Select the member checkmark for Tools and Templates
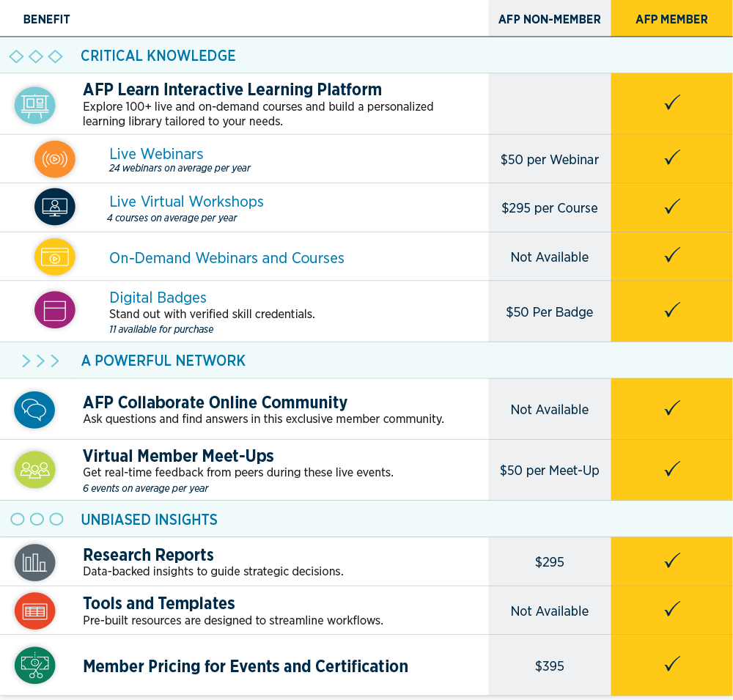Image resolution: width=733 pixels, height=700 pixels. pyautogui.click(x=671, y=609)
